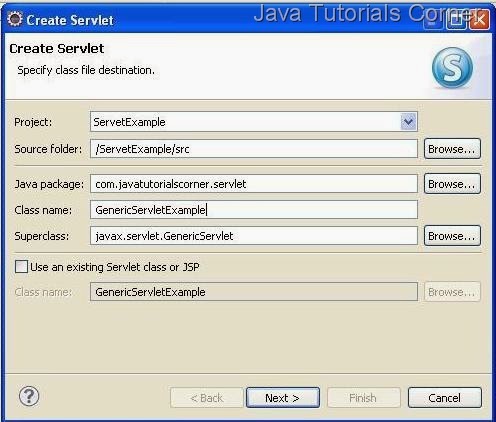496x422 pixels.
Task: Close the Create Servlet dialog
Action: [x=479, y=20]
